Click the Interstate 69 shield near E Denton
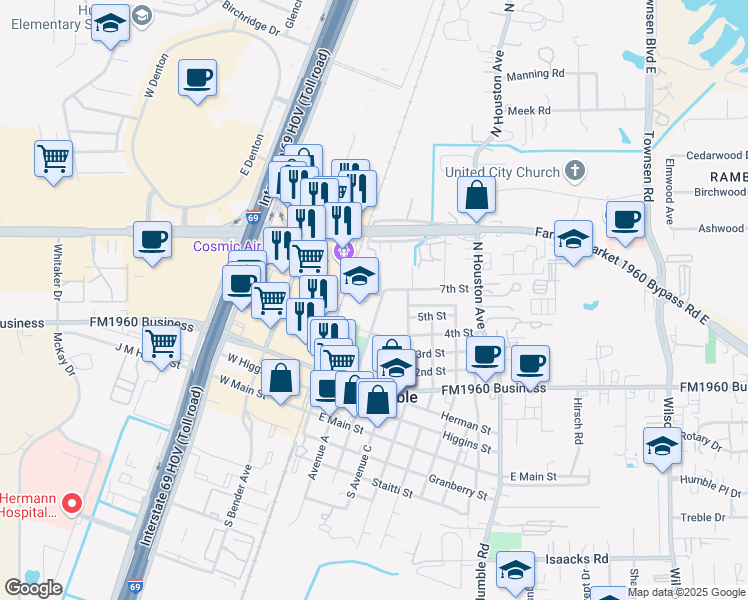 click(253, 218)
